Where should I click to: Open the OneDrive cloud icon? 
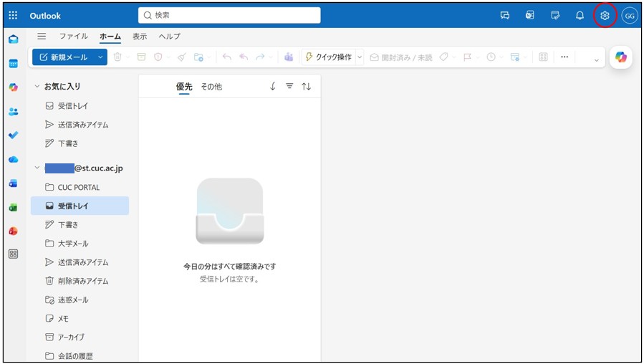(x=13, y=159)
